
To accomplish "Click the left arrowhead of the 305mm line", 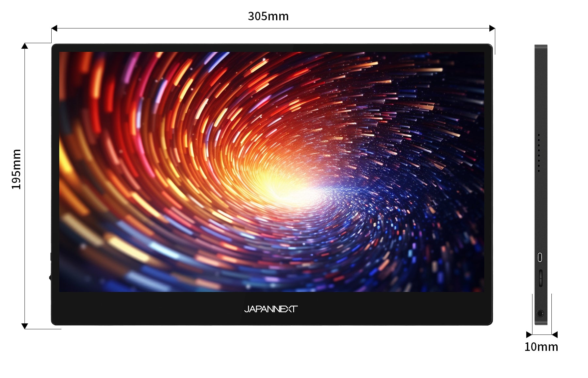I will point(55,28).
